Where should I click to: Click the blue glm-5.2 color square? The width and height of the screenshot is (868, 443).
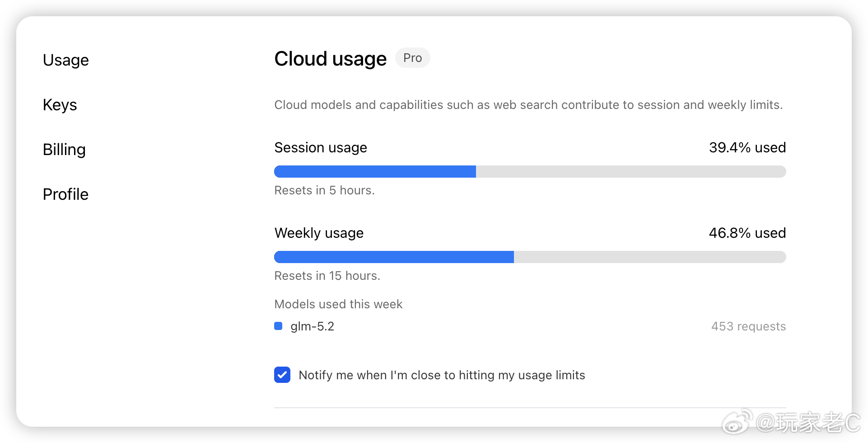278,326
